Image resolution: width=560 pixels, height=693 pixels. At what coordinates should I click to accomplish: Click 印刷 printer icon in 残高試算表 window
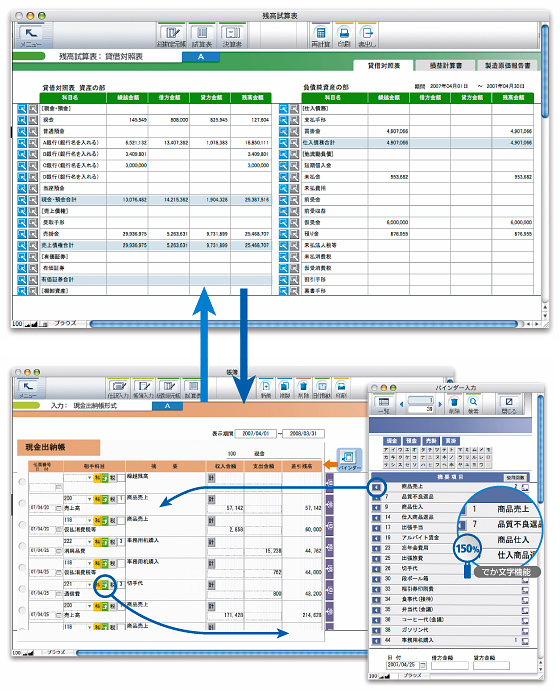[x=343, y=36]
